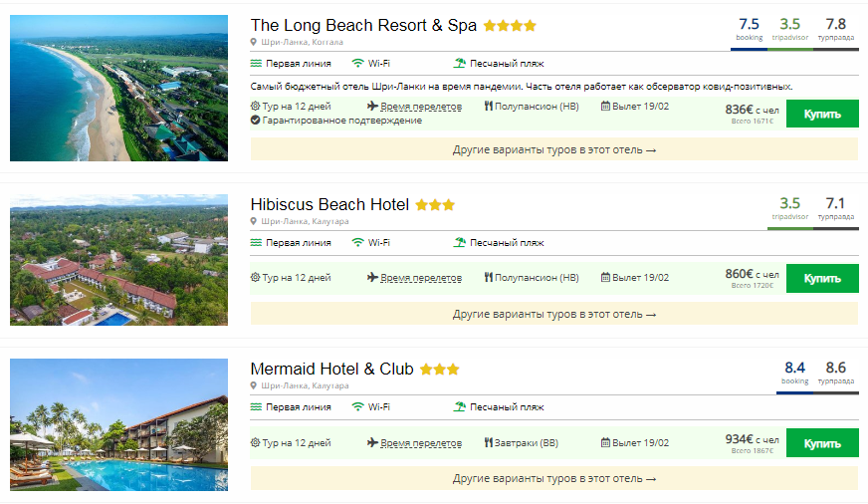The width and height of the screenshot is (868, 504).
Task: Buy the Long Beach Resort tour for 836€
Action: coord(821,114)
